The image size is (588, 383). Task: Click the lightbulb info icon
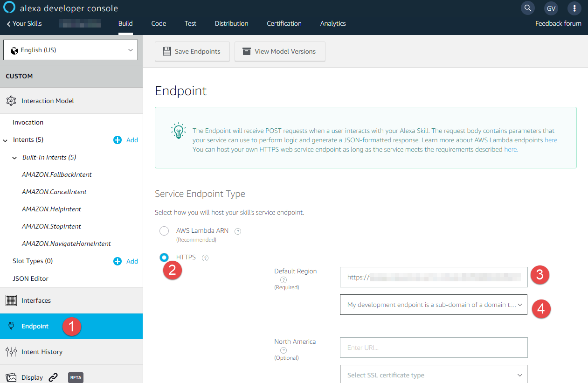(179, 131)
